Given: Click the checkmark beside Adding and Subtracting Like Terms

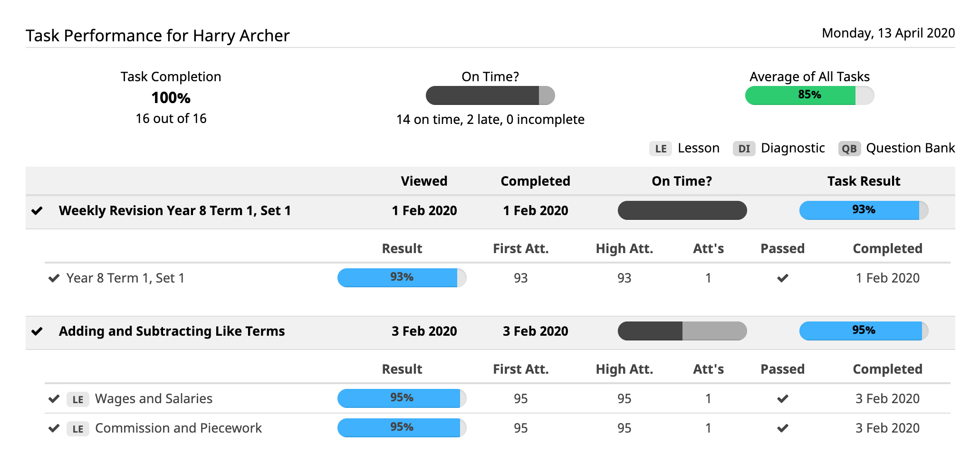Looking at the screenshot, I should point(38,331).
